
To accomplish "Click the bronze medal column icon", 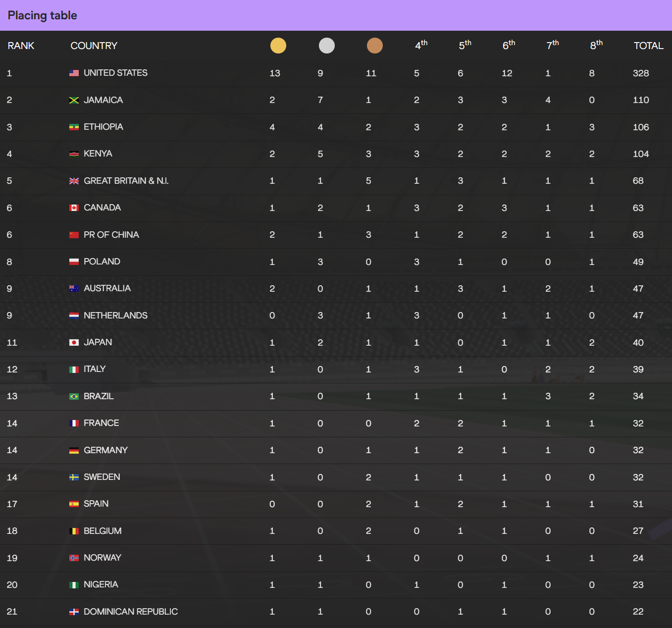I will (x=375, y=46).
